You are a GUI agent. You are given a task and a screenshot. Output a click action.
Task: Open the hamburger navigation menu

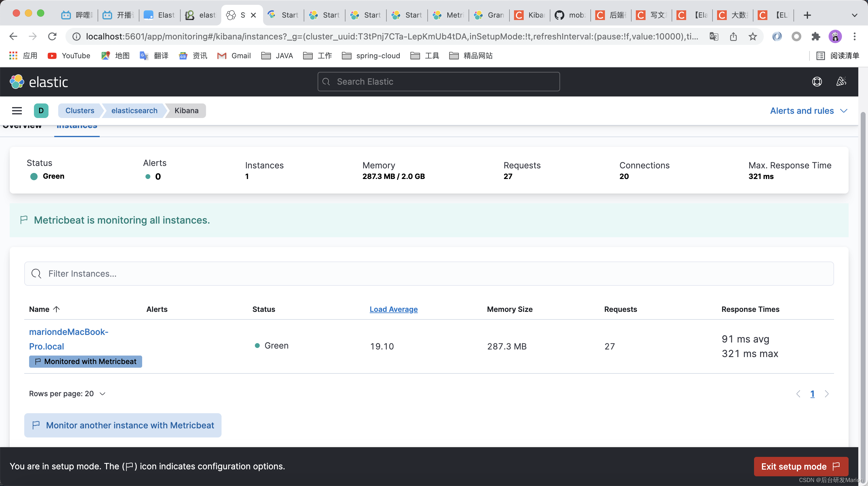pyautogui.click(x=17, y=111)
